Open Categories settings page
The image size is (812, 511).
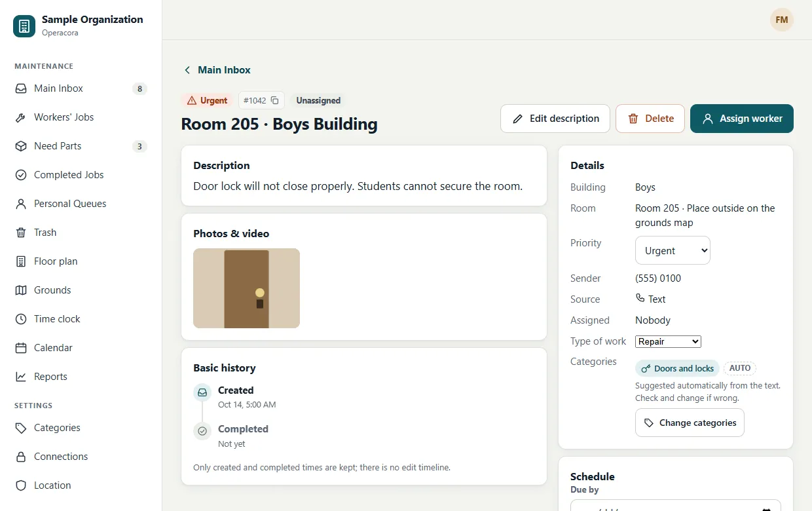(81, 428)
